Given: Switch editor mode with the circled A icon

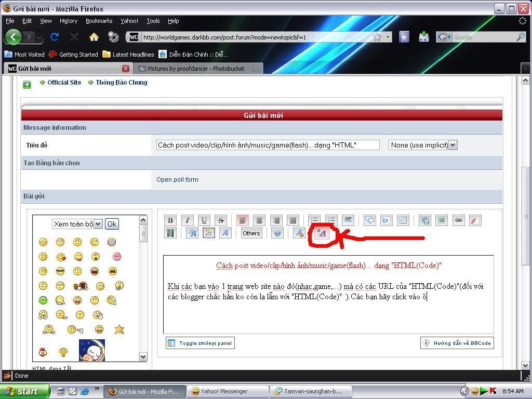Looking at the screenshot, I should click(321, 233).
